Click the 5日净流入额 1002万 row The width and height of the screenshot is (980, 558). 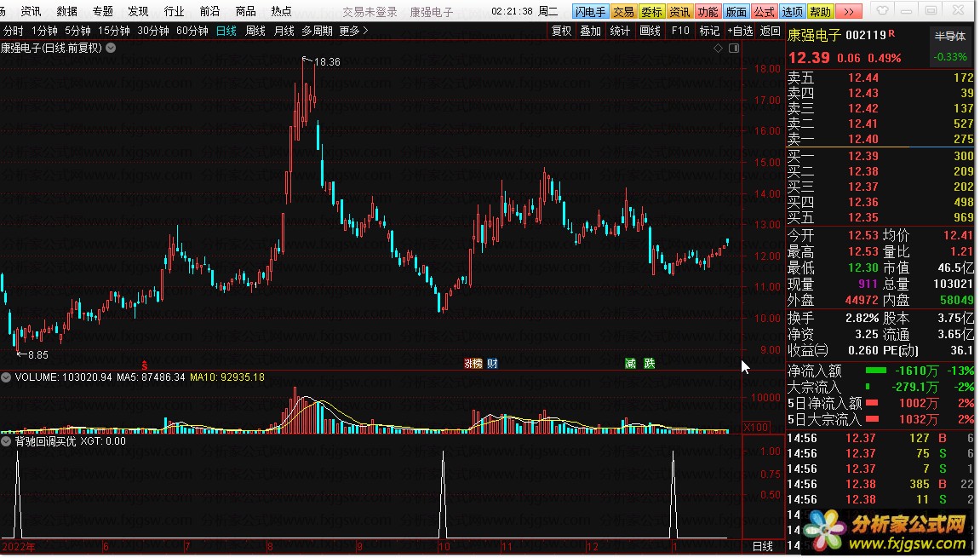880,403
